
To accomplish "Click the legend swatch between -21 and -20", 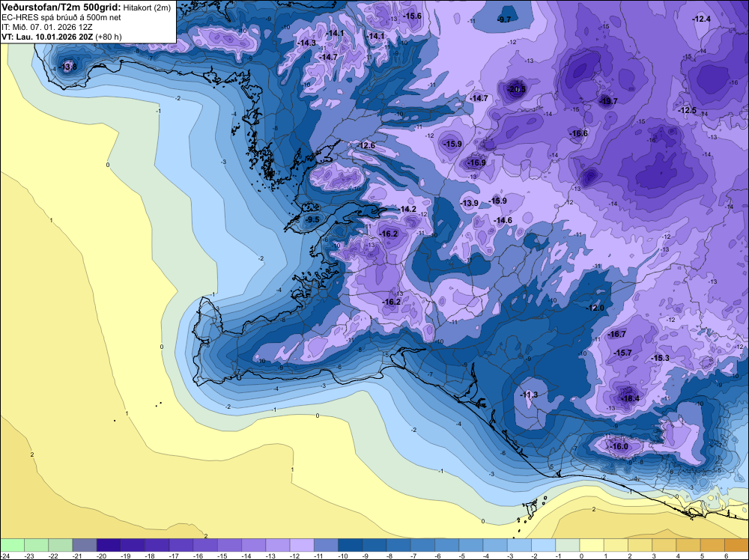I will (85, 545).
